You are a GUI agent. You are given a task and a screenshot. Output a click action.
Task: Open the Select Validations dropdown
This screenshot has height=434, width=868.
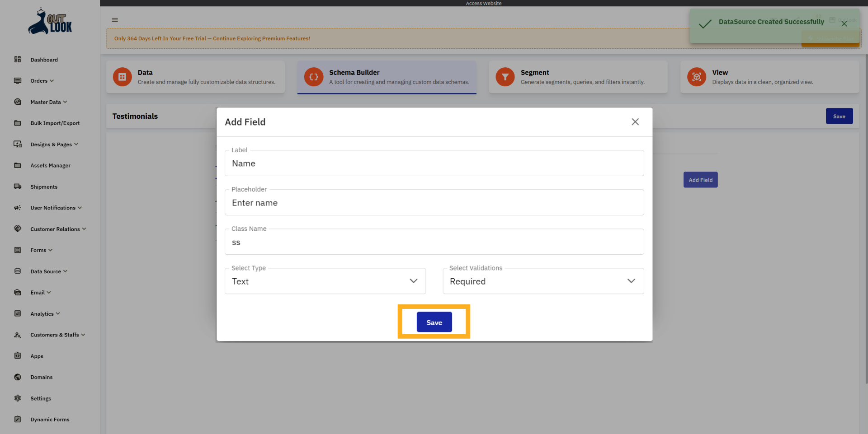coord(543,281)
